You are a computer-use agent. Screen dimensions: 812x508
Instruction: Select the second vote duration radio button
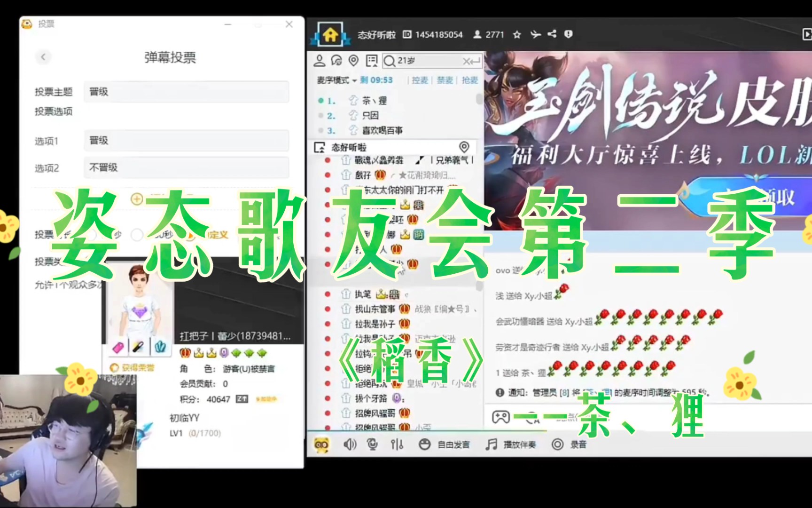coord(137,234)
